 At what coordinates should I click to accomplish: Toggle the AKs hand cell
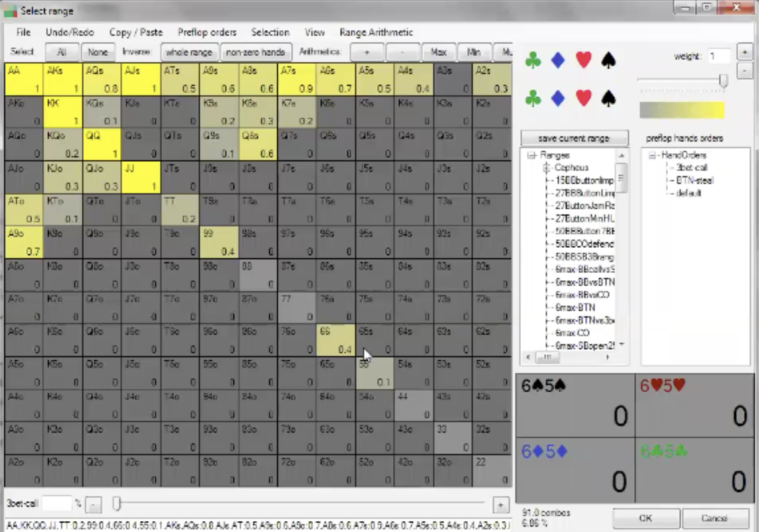(x=63, y=79)
